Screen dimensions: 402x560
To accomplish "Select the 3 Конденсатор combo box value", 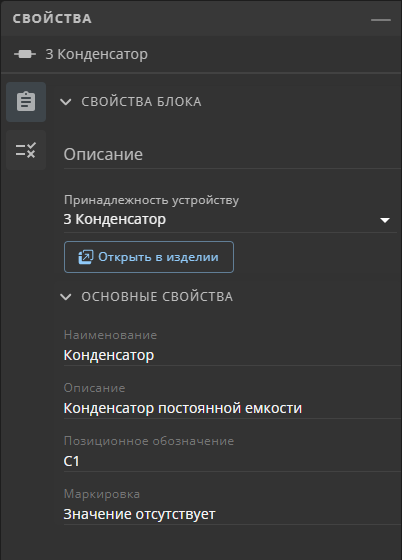I will (x=230, y=219).
